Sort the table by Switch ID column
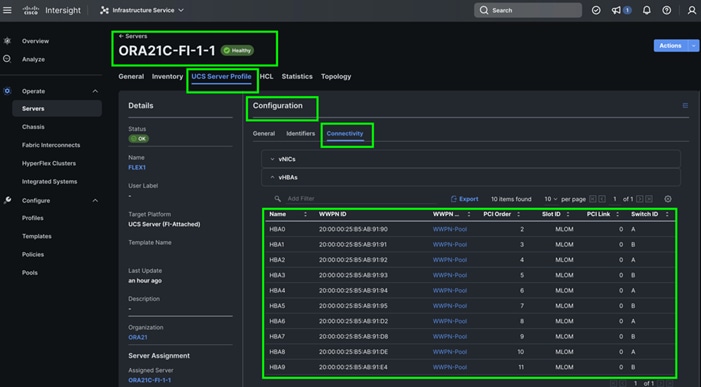 tap(667, 215)
